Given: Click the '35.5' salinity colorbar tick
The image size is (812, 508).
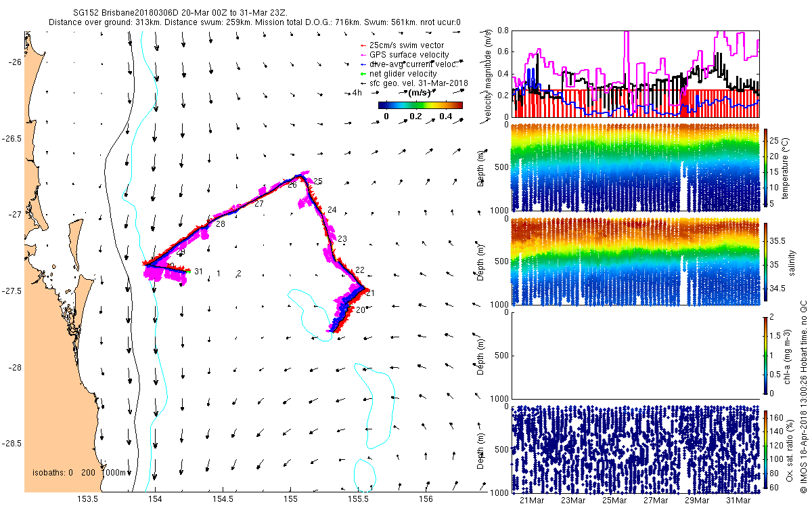Looking at the screenshot, I should click(x=778, y=241).
